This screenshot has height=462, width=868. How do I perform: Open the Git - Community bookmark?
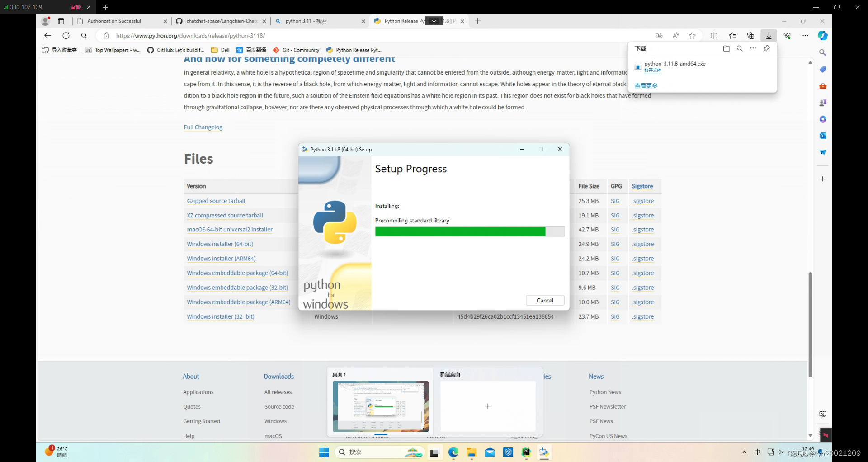pos(296,50)
